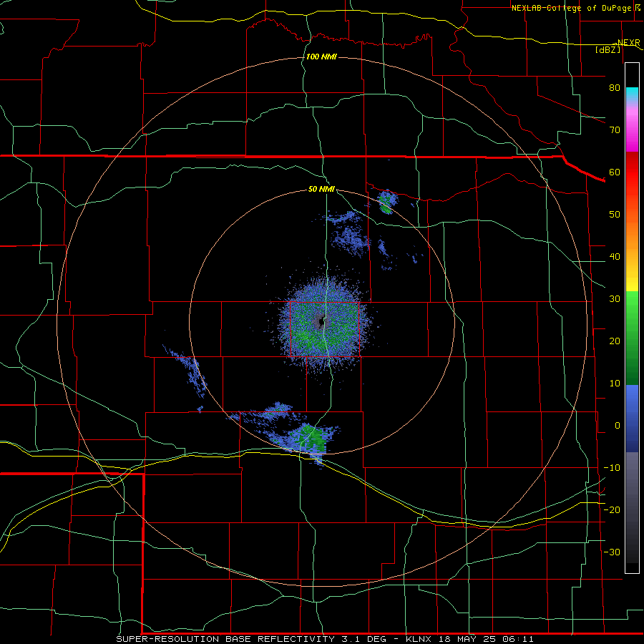Click the NEXR label above the legend
The width and height of the screenshot is (644, 644).
coord(628,42)
